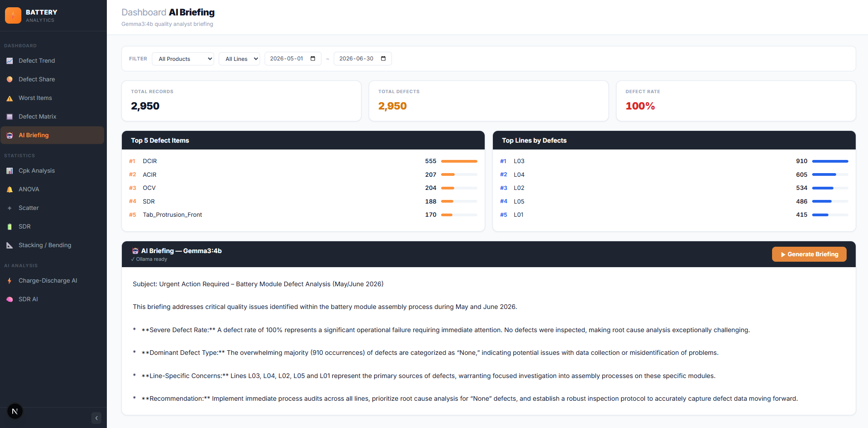Click the Recommendation bullet text

466,398
